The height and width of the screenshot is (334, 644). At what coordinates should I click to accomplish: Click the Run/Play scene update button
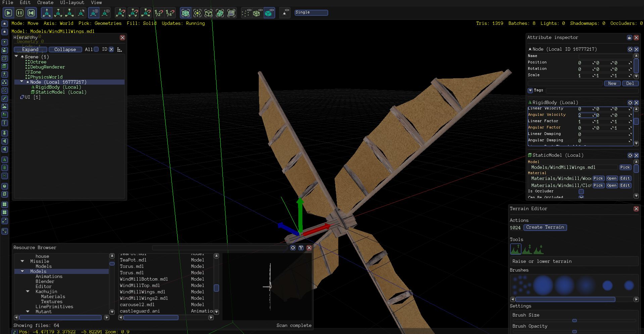(8, 13)
